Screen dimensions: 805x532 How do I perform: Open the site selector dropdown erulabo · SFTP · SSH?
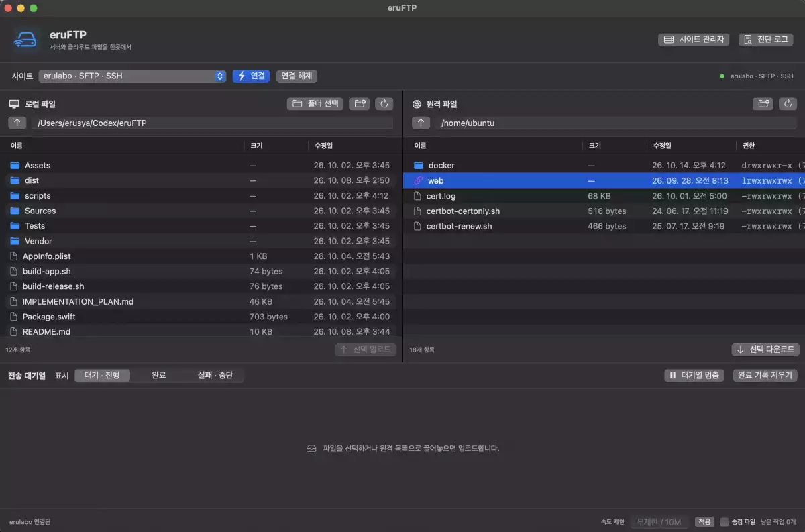pyautogui.click(x=132, y=76)
